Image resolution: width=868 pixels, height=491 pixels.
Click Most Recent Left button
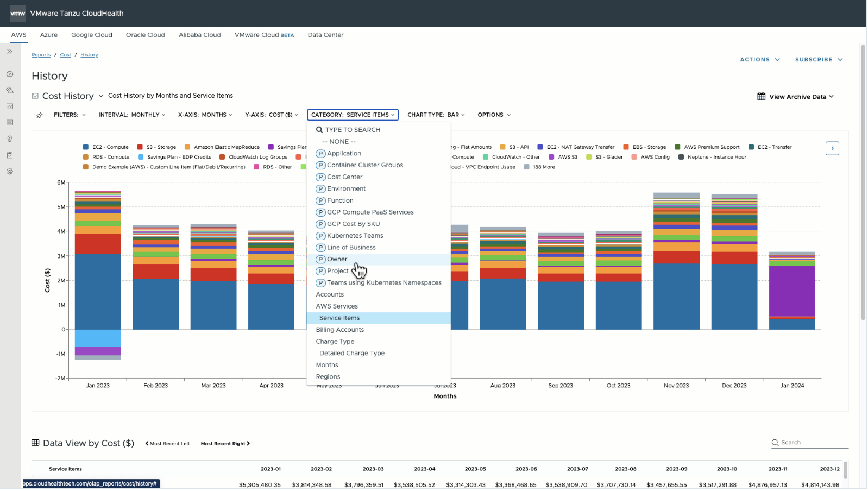(167, 444)
